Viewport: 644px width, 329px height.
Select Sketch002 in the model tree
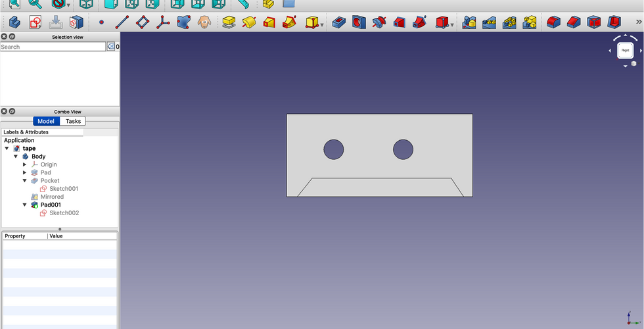coord(64,213)
